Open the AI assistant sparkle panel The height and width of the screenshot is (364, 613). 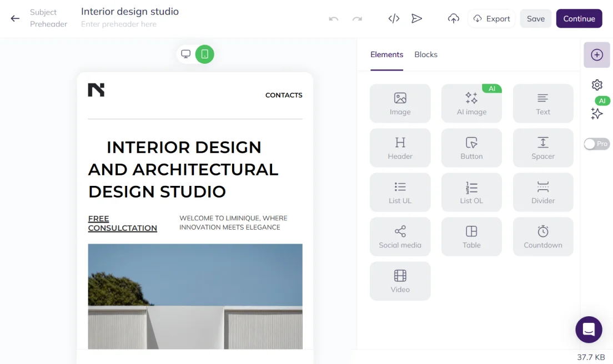pyautogui.click(x=596, y=113)
